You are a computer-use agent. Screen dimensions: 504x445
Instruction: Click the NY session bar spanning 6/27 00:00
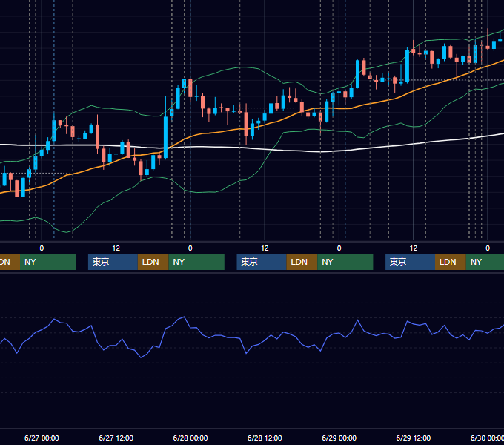point(47,262)
